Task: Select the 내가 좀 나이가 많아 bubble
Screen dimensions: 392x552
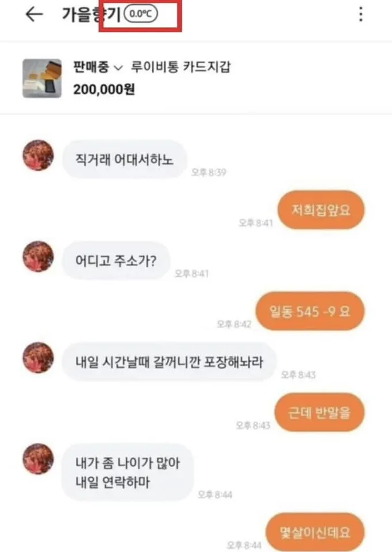Action: click(128, 472)
